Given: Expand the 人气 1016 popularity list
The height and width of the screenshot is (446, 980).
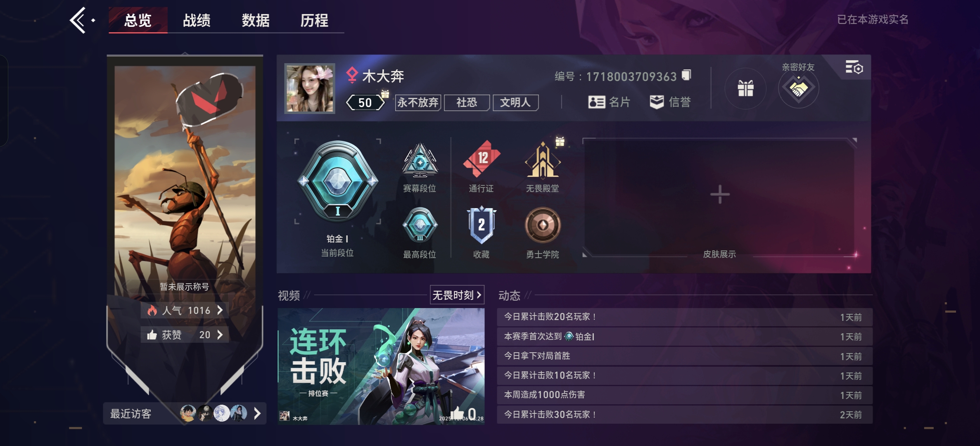Looking at the screenshot, I should [x=185, y=310].
